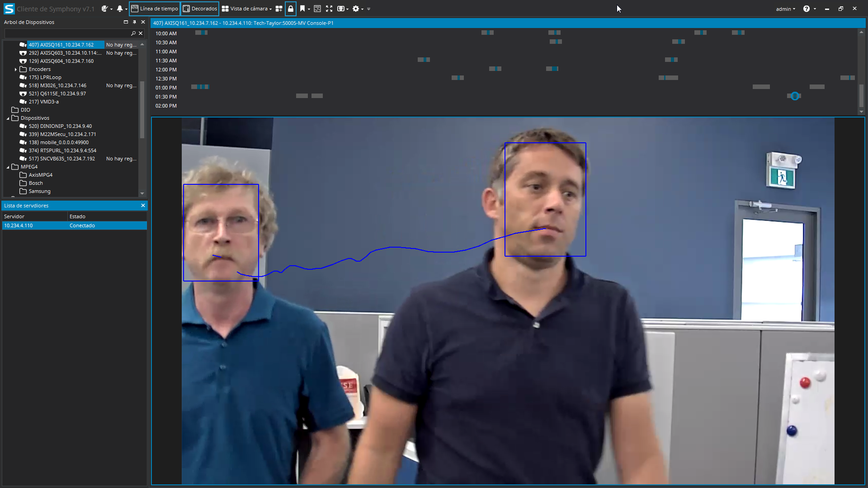
Task: Collapse the Dispositivos folder
Action: (x=8, y=118)
